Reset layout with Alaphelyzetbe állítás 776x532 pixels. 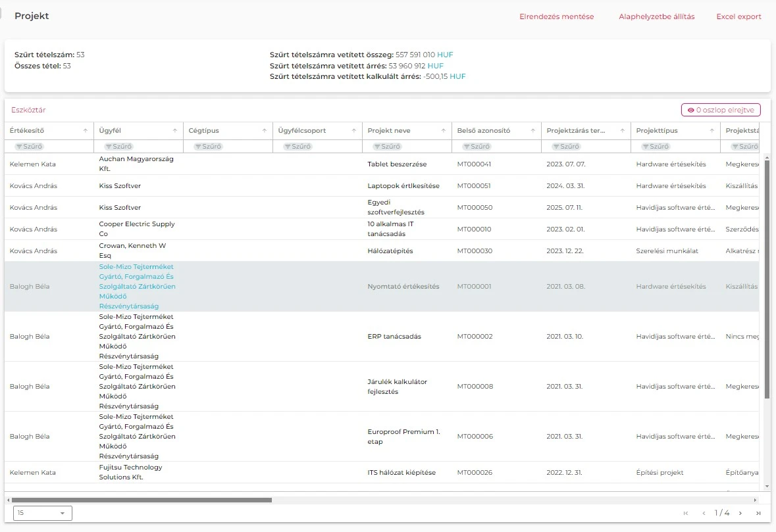tap(656, 16)
